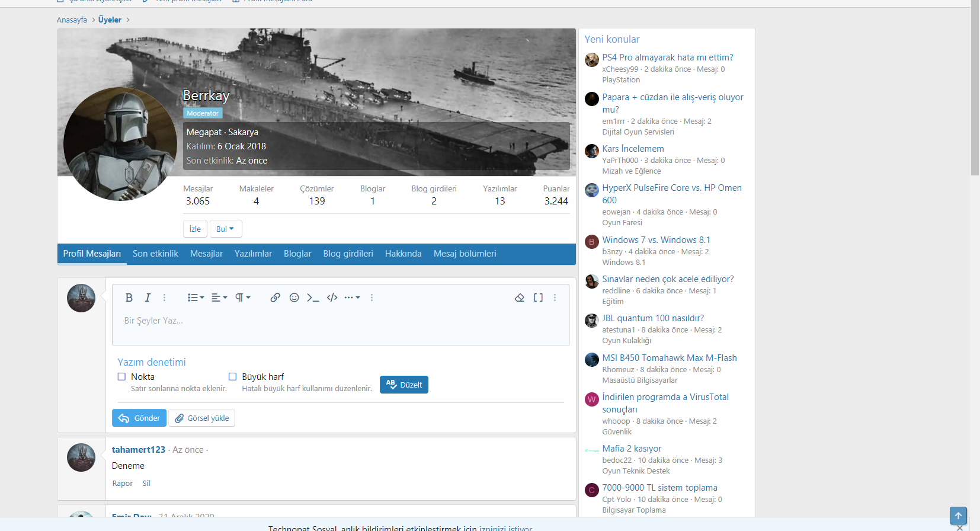Open the Kars İncelemem topic
The image size is (980, 531).
tap(633, 149)
